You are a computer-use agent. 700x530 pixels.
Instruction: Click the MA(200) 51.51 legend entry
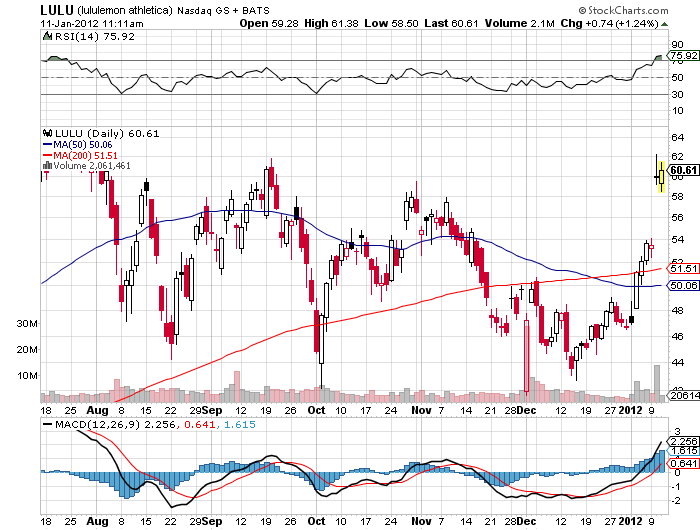point(85,155)
